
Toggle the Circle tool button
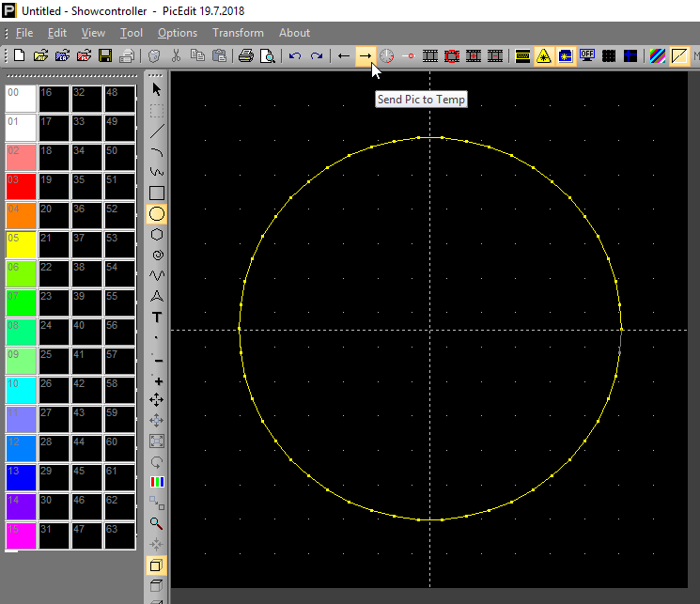click(157, 214)
